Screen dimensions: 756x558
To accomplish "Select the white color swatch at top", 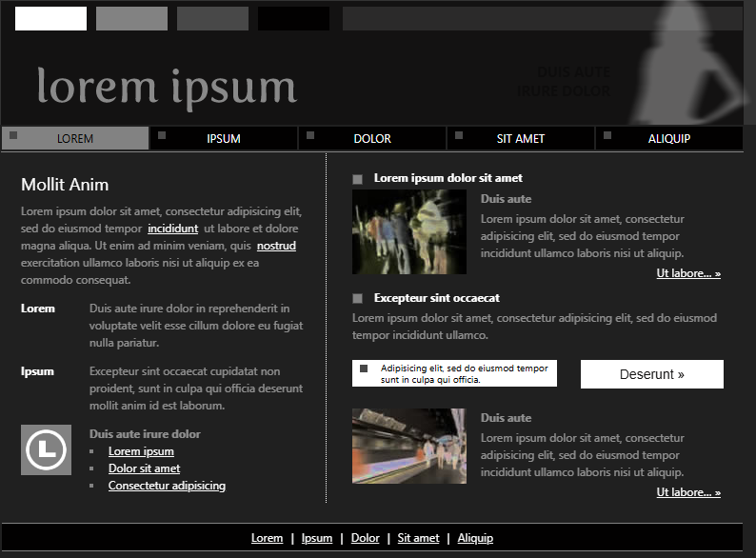I will [50, 19].
